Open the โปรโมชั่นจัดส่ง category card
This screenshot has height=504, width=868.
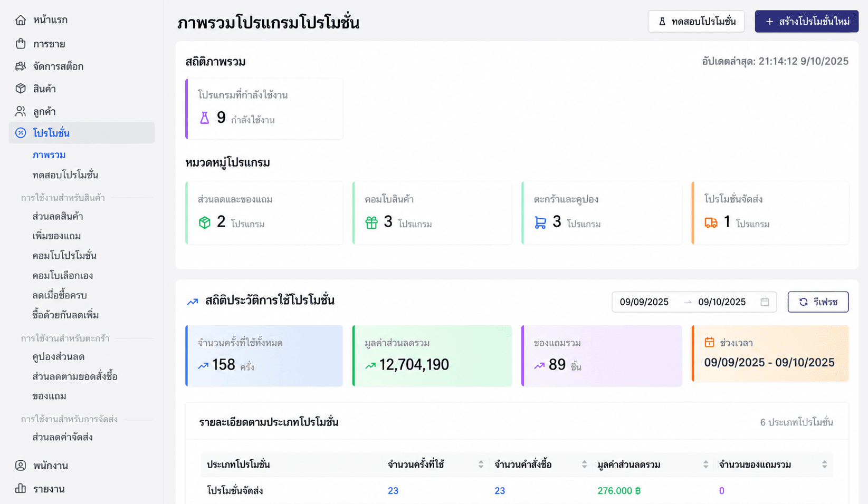770,213
